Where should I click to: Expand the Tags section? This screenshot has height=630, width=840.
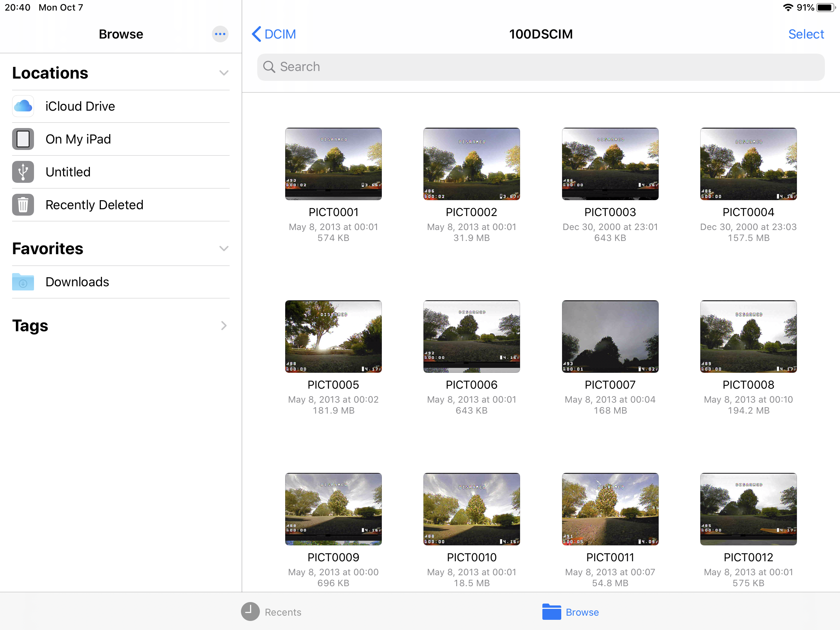224,326
